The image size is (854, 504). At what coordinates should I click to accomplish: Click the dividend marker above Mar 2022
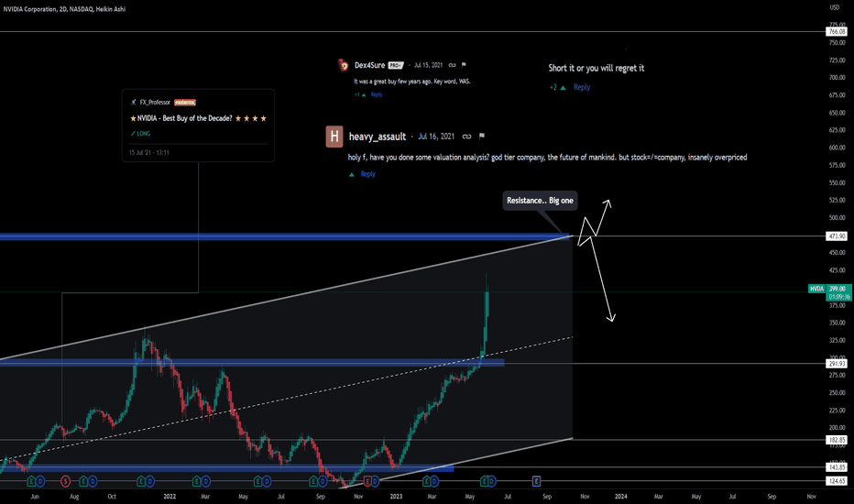[x=206, y=481]
